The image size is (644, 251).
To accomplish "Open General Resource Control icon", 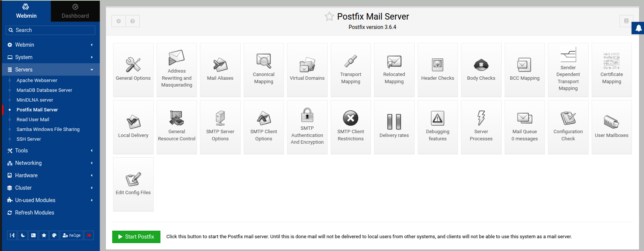I will click(177, 127).
